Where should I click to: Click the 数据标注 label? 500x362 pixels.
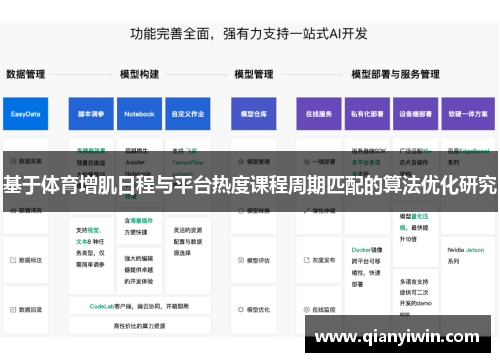[30, 260]
